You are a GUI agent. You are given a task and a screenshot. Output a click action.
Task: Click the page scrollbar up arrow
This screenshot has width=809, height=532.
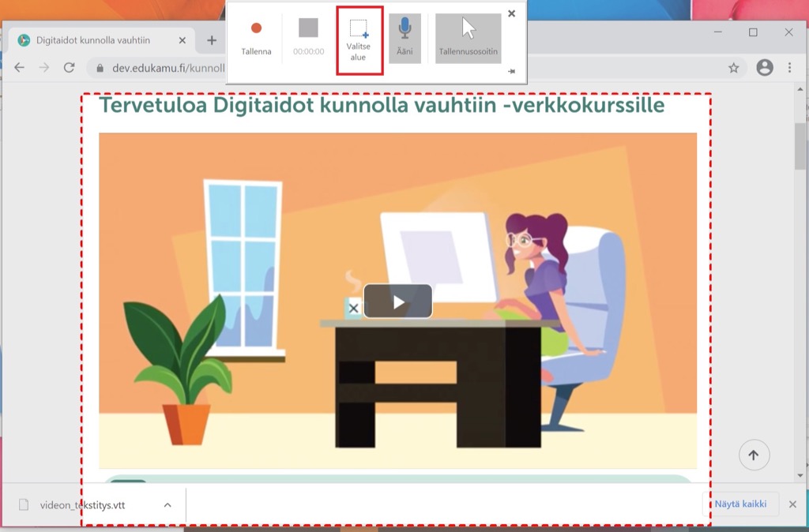tap(800, 90)
